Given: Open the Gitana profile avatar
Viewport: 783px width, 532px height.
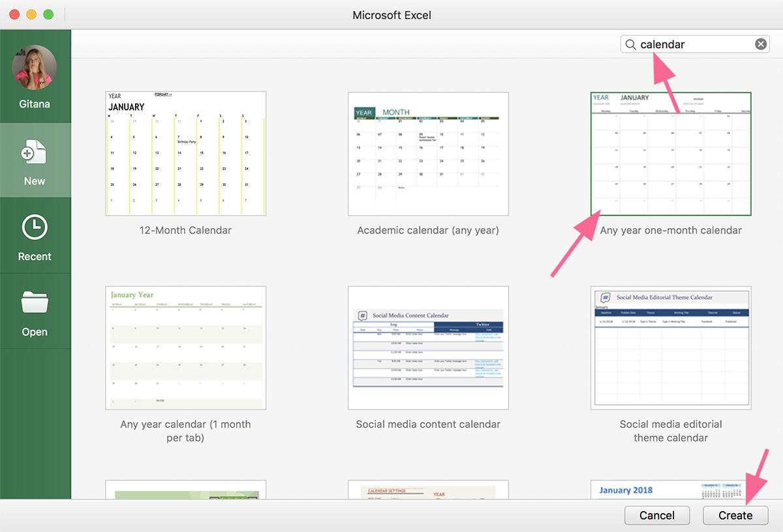Looking at the screenshot, I should 35,67.
